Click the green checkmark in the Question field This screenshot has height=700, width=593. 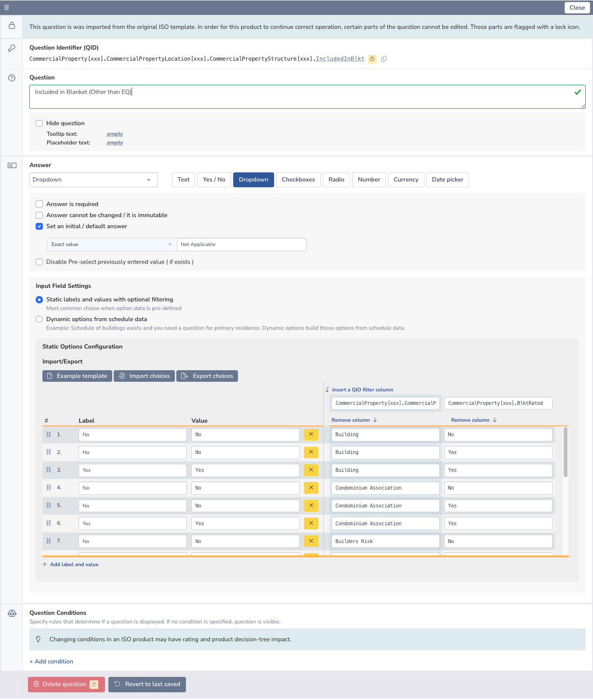tap(578, 92)
